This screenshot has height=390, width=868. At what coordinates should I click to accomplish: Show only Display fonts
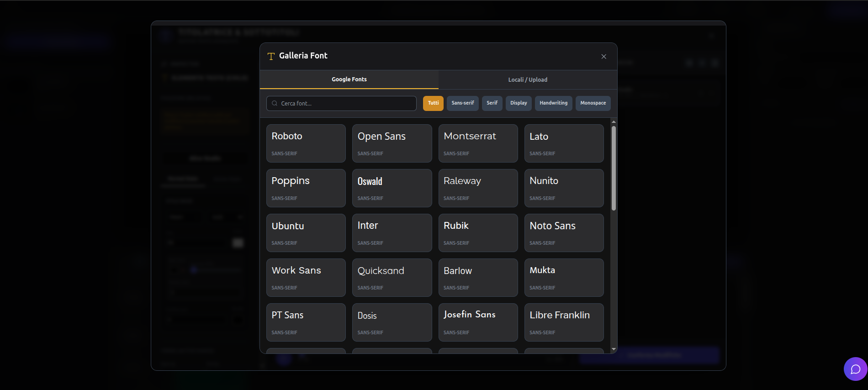(518, 103)
